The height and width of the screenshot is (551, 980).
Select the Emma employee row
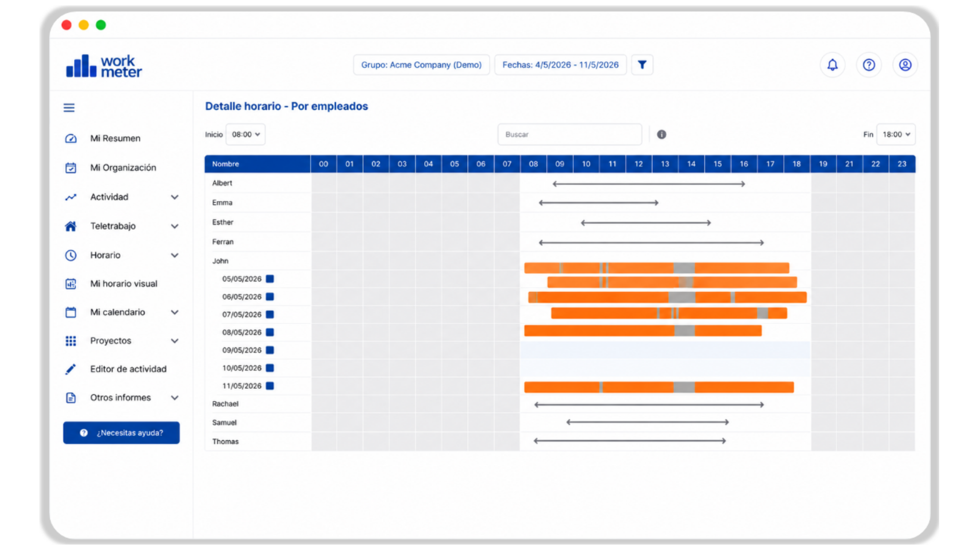[222, 203]
